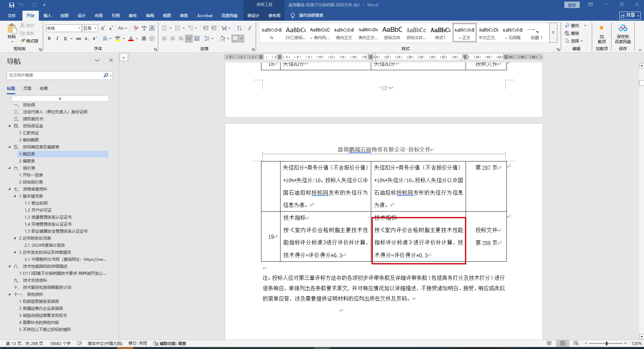Close the navigation pane
The image size is (644, 349).
(111, 61)
